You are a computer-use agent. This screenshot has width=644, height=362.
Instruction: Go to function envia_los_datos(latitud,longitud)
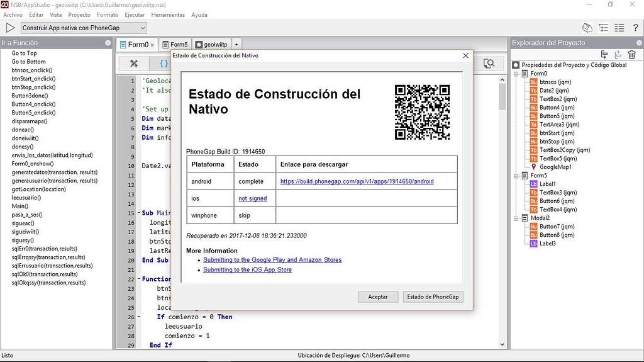tap(52, 155)
